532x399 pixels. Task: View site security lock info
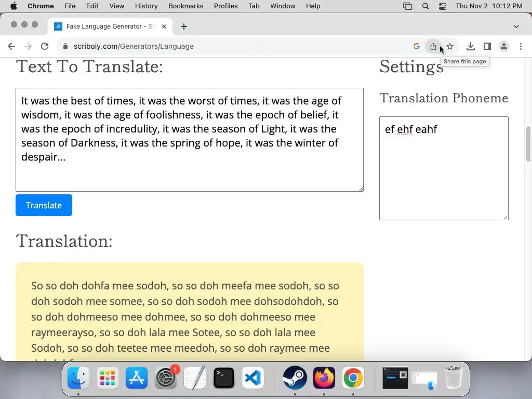coord(65,46)
